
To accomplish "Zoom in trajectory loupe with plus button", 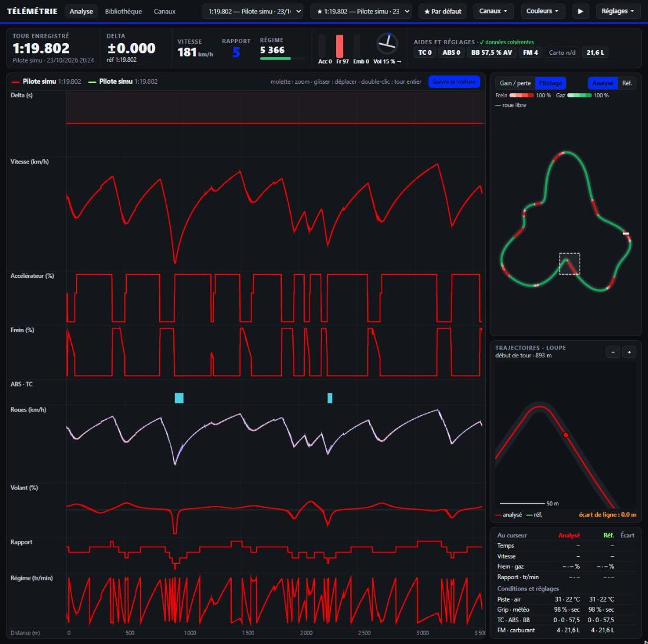I will tap(629, 352).
